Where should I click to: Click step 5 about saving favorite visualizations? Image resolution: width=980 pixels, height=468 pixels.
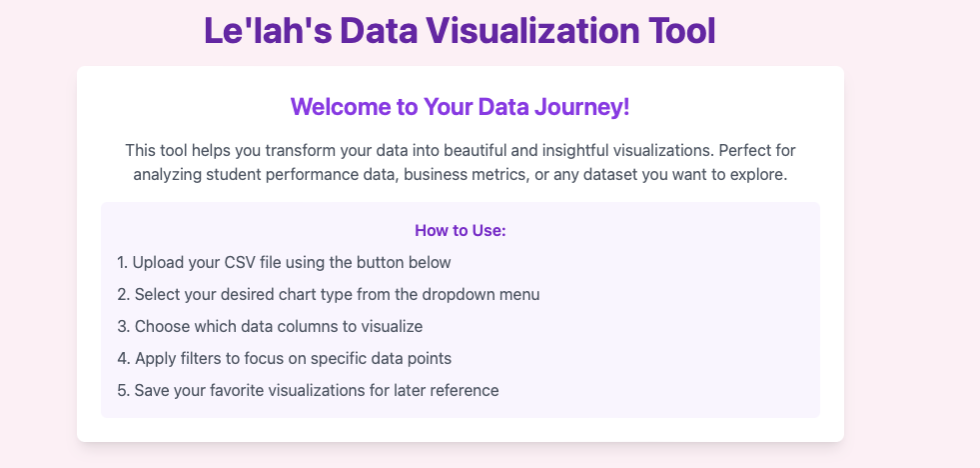pos(308,390)
